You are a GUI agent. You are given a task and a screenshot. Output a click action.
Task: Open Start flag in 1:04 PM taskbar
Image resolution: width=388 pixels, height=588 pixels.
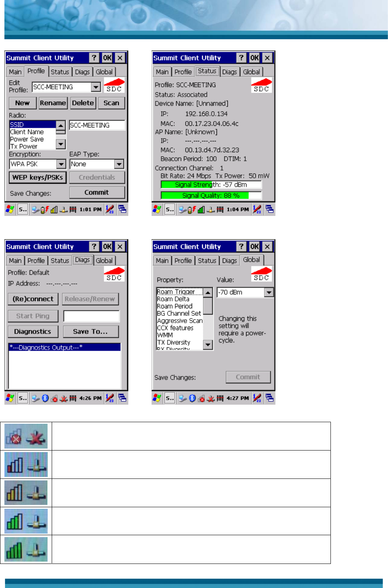tap(157, 209)
